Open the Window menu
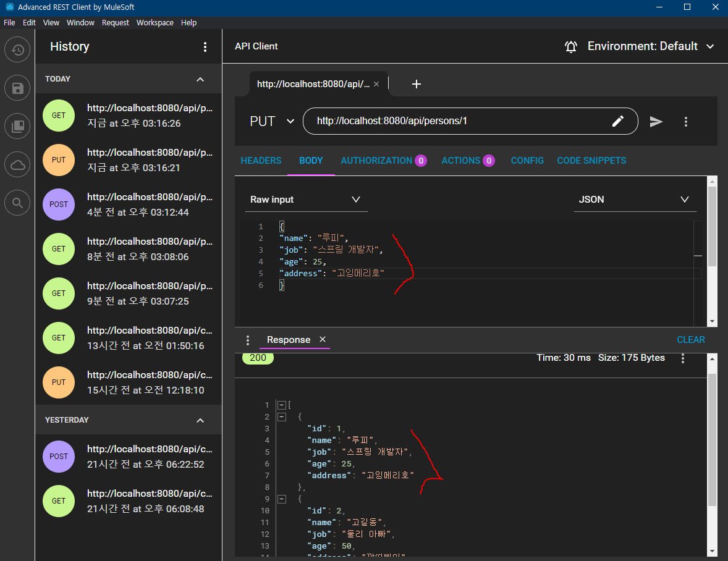This screenshot has height=561, width=728. 80,23
